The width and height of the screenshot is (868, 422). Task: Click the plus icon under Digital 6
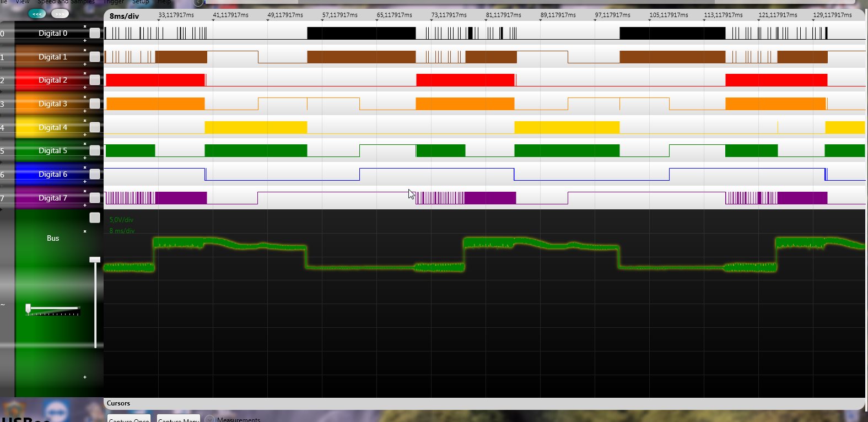coord(85,182)
